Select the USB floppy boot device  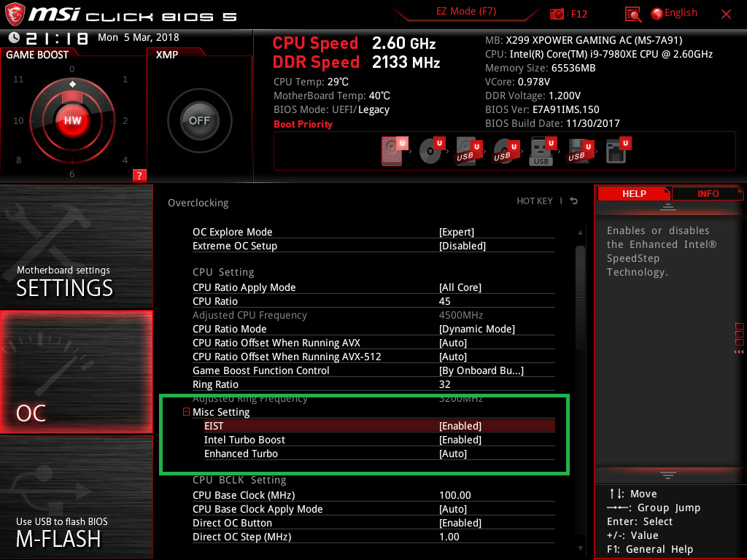pyautogui.click(x=580, y=151)
